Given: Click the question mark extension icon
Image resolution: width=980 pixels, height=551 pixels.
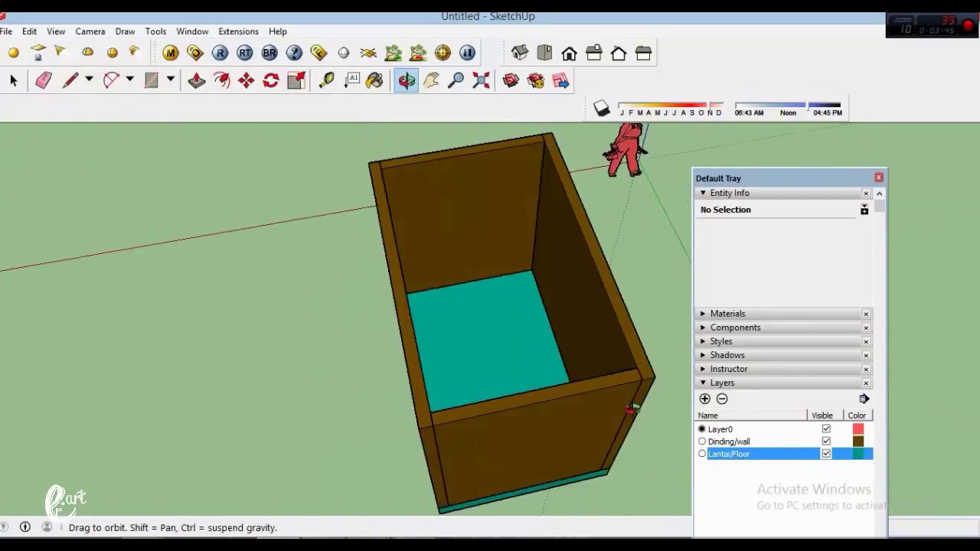Looking at the screenshot, I should (294, 53).
